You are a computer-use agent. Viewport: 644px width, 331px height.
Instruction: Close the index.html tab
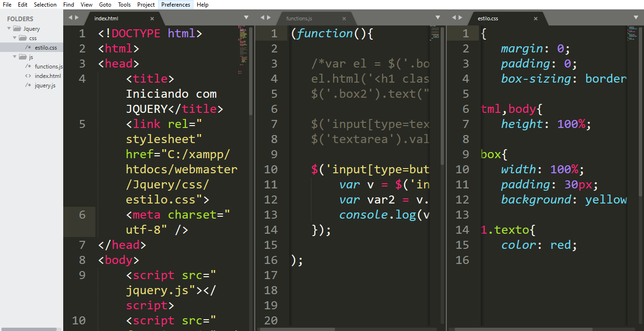152,19
